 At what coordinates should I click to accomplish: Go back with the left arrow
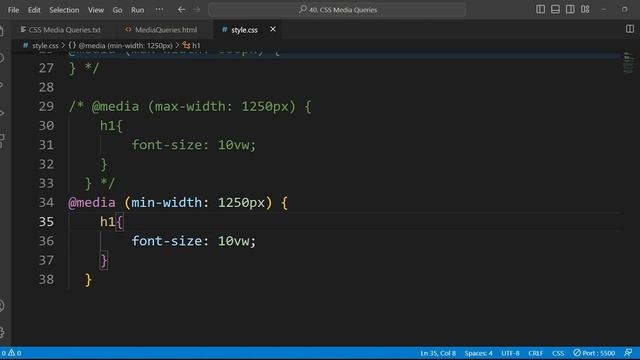181,9
